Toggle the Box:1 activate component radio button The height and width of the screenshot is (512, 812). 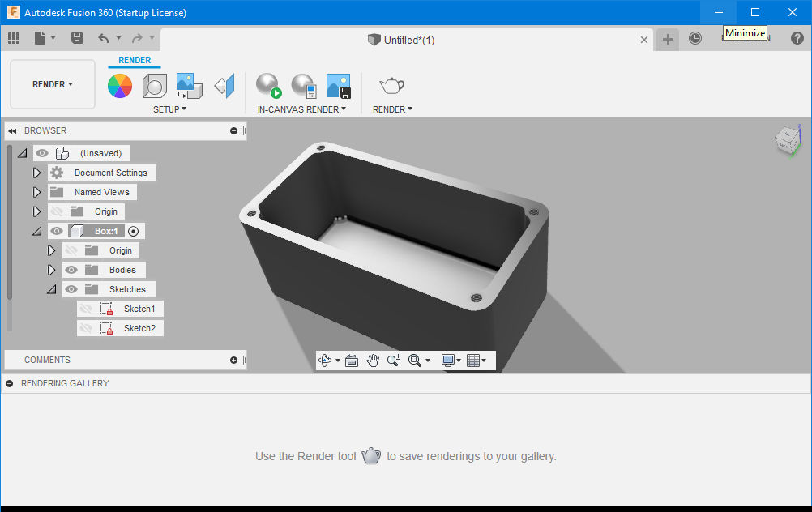click(134, 232)
